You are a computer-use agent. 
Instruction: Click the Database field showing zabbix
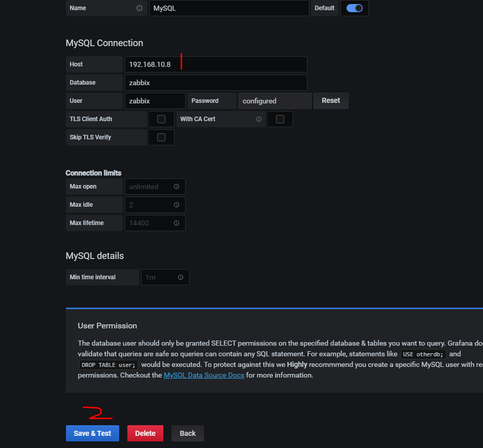tap(216, 83)
